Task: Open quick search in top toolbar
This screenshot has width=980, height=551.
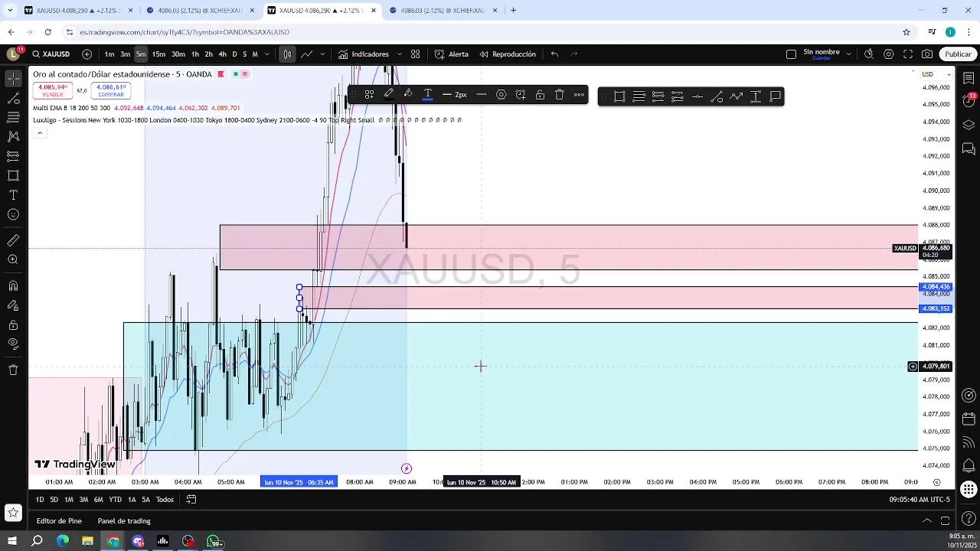Action: point(869,54)
